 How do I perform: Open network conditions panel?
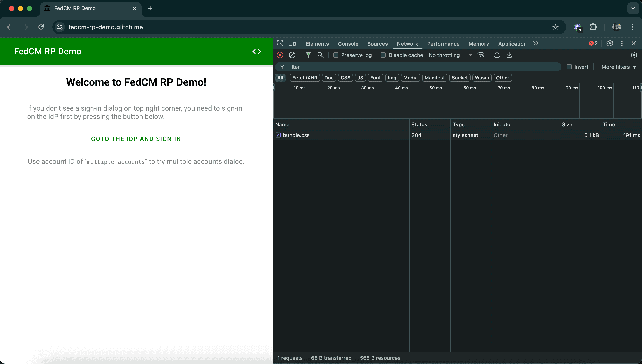(x=481, y=55)
